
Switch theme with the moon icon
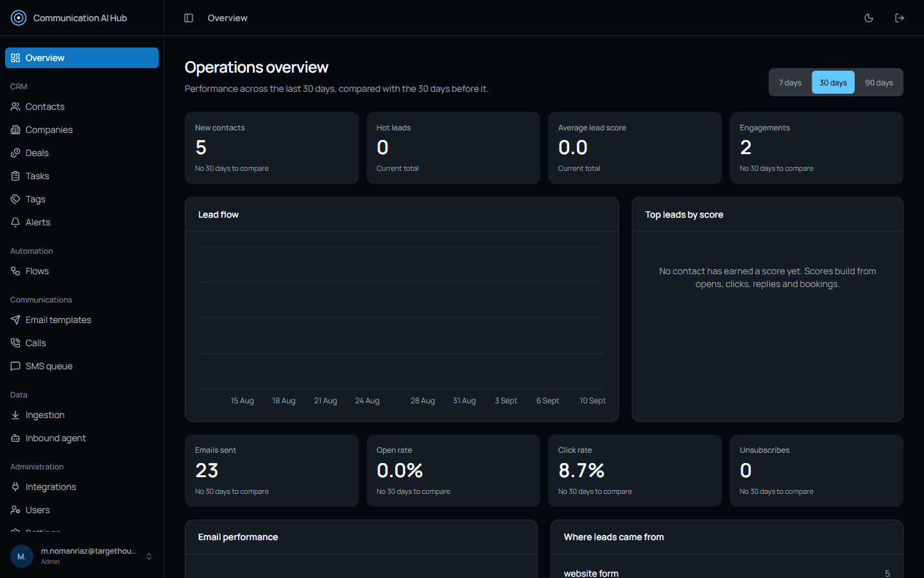[869, 18]
